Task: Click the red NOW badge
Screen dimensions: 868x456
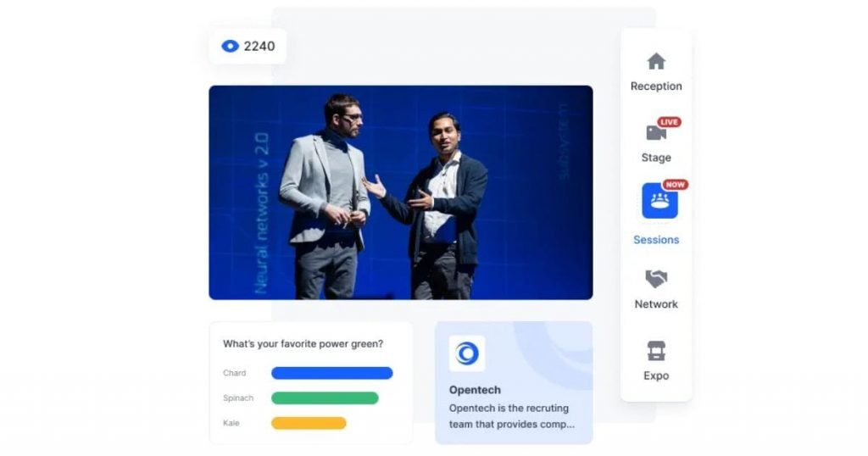Action: [x=676, y=185]
